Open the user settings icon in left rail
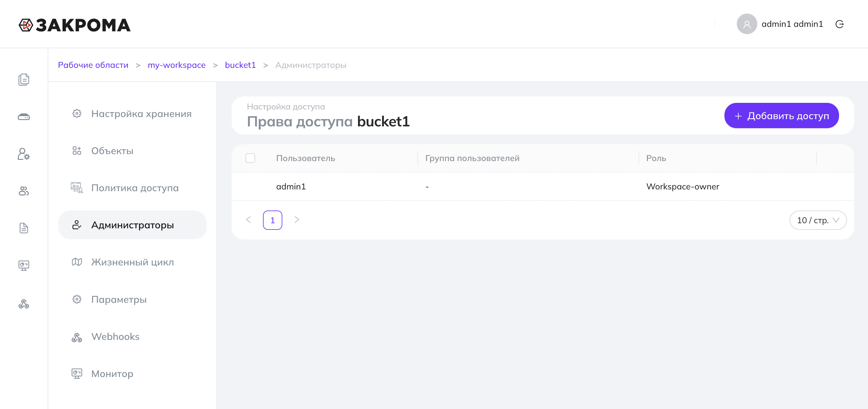This screenshot has width=868, height=409. tap(24, 154)
